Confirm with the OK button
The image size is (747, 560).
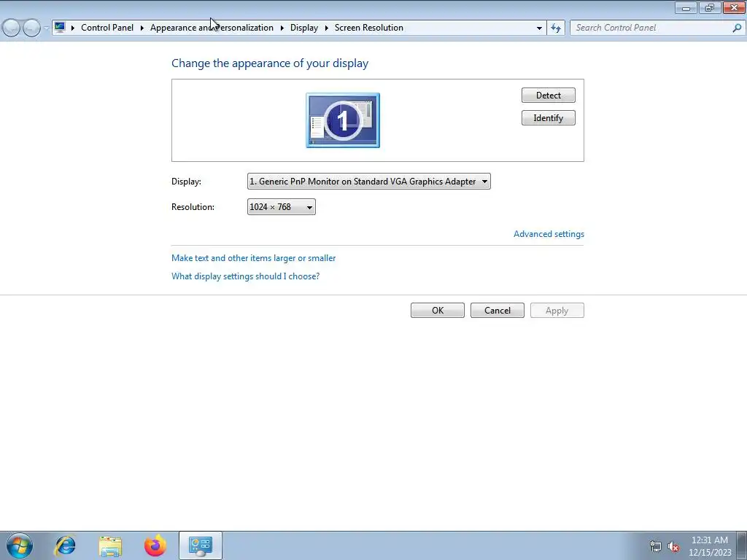tap(438, 311)
